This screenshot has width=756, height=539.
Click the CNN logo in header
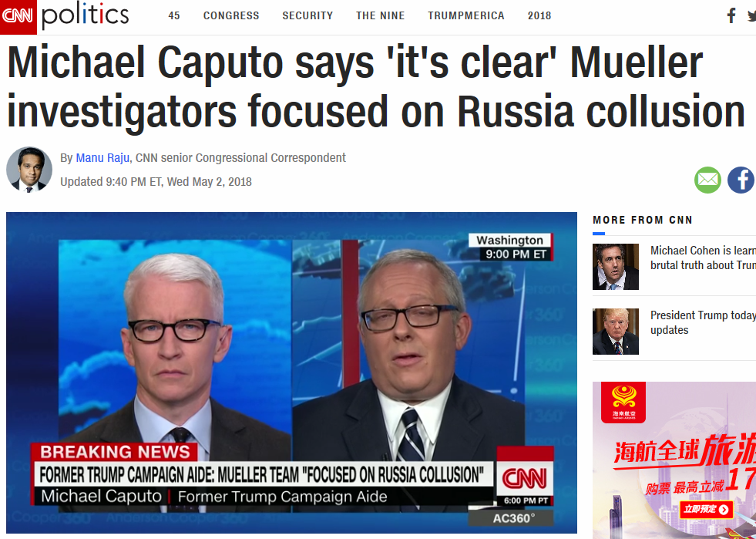coord(18,17)
